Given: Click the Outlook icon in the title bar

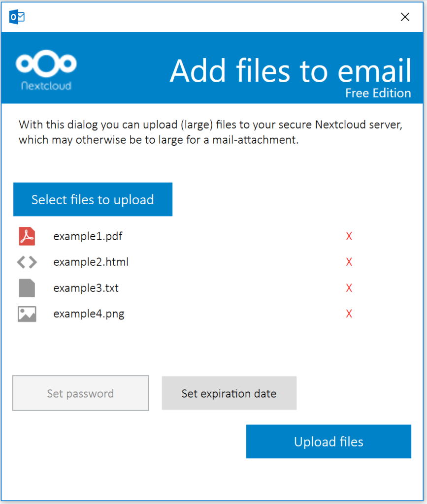Looking at the screenshot, I should (x=17, y=17).
